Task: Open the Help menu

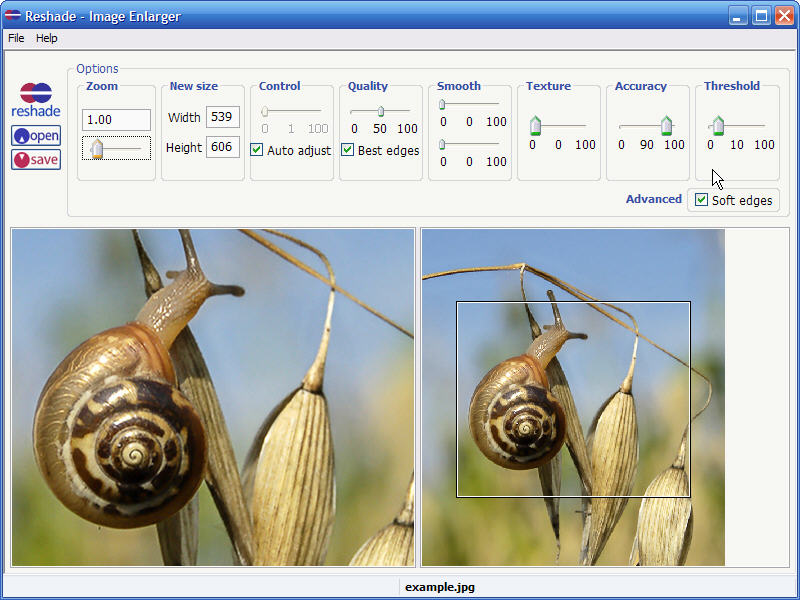Action: (47, 38)
